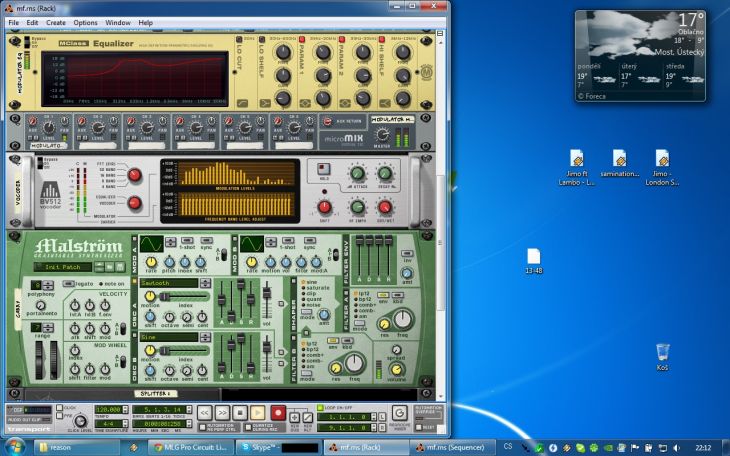Open the File menu
This screenshot has width=730, height=456.
14,22
